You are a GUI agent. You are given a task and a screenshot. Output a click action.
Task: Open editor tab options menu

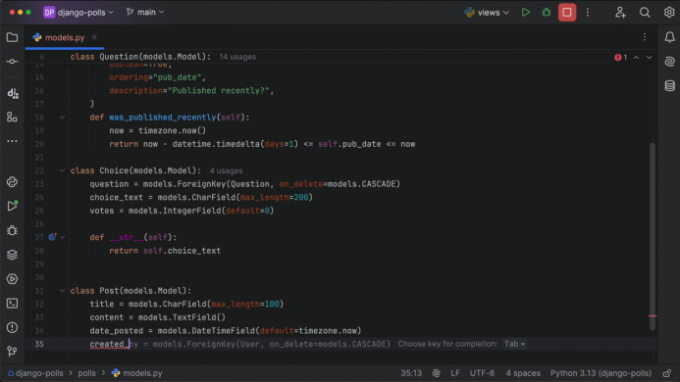[x=644, y=37]
